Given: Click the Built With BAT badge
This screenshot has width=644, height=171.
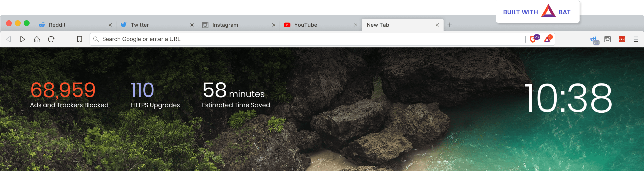Looking at the screenshot, I should point(538,12).
